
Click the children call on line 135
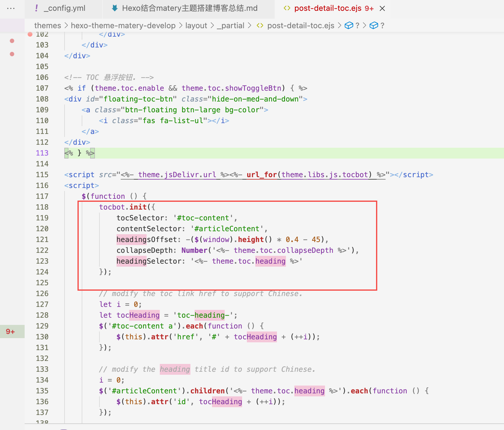(x=208, y=391)
